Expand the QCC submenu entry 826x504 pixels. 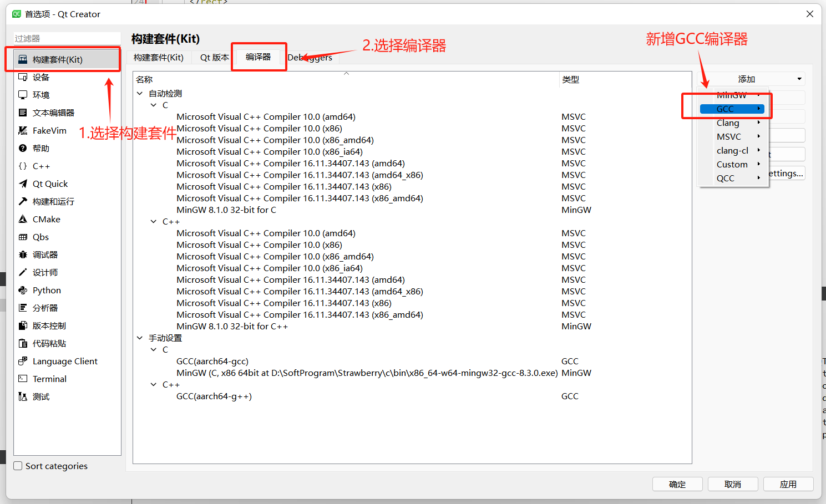pyautogui.click(x=732, y=178)
